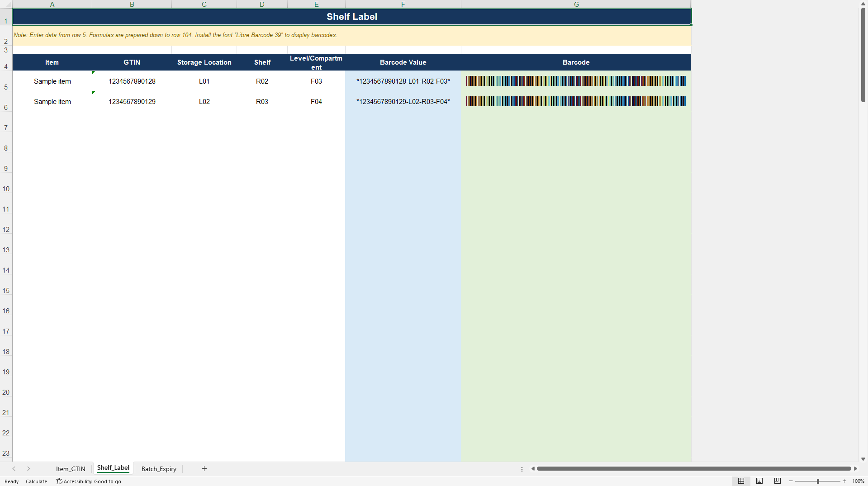Click the vertical scrollbar down arrow
The width and height of the screenshot is (868, 486).
[863, 459]
